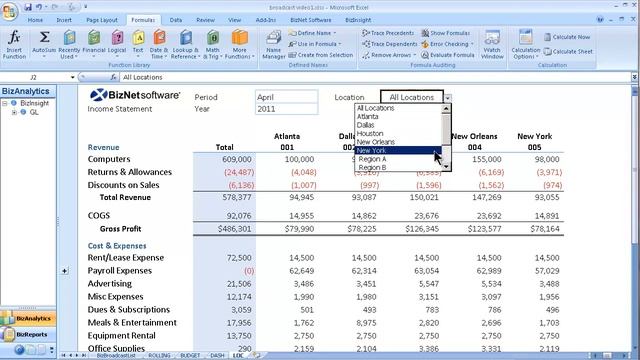Open the BizInsight ribbon tab

358,20
